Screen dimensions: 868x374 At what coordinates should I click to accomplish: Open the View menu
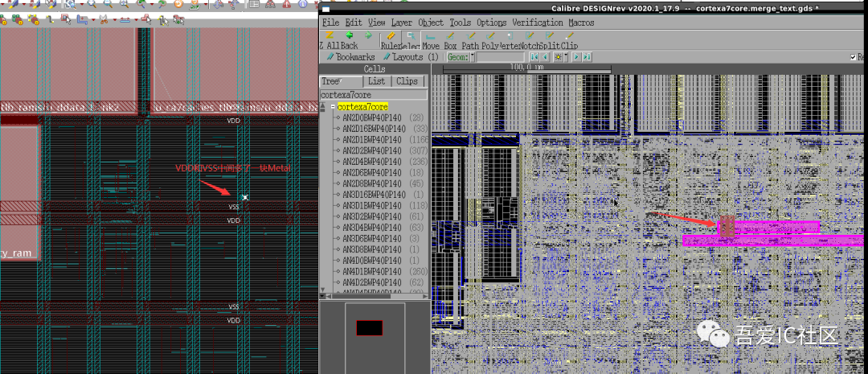click(x=376, y=23)
